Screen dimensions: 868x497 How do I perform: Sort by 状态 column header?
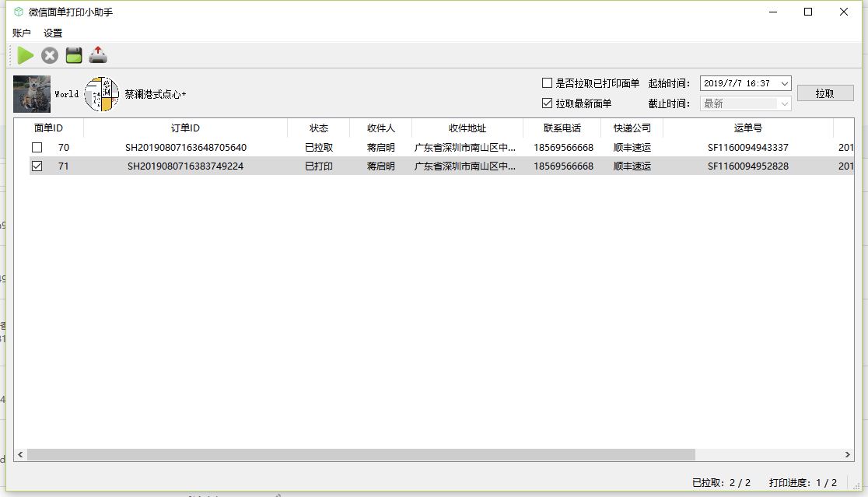[x=319, y=128]
